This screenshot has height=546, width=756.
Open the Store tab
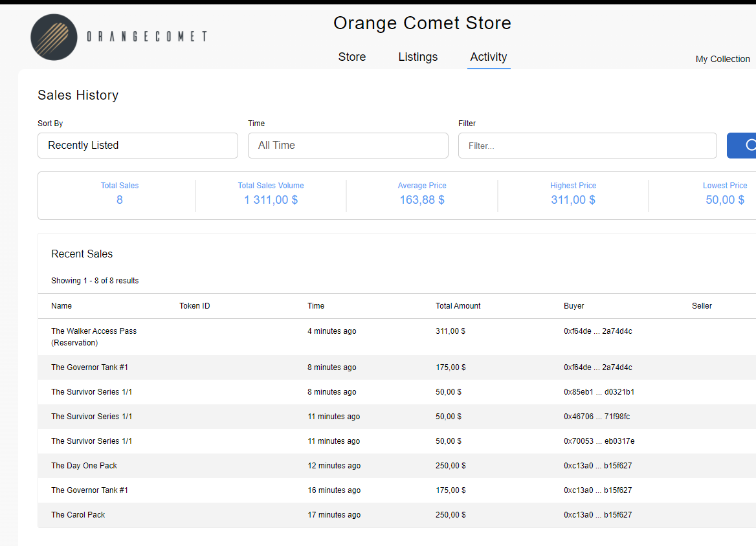[x=352, y=57]
